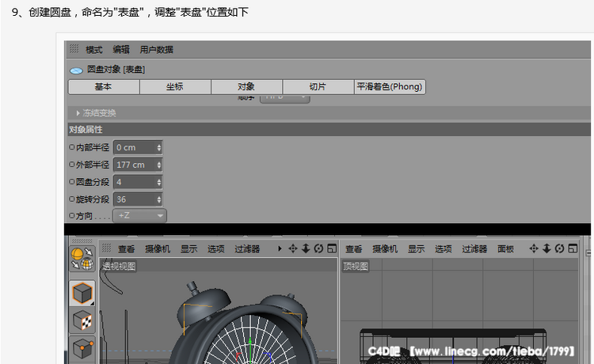This screenshot has height=364, width=594.
Task: Switch to the 坐标 tab
Action: pyautogui.click(x=175, y=87)
